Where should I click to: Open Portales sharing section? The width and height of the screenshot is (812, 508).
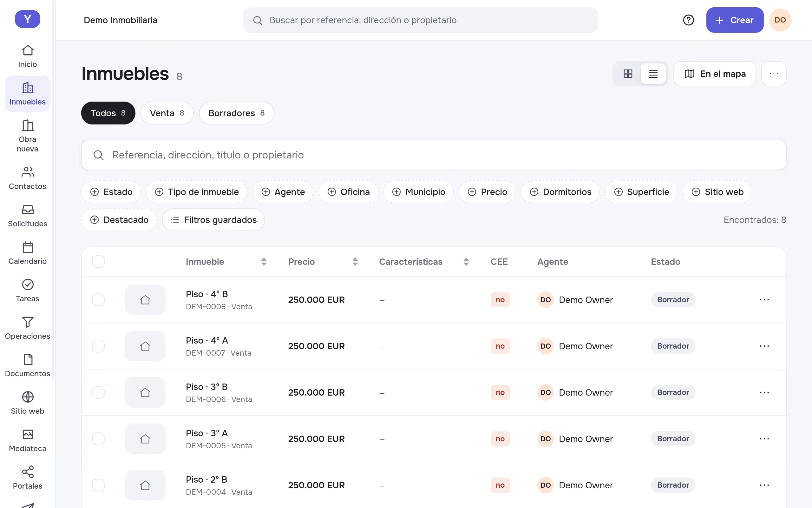[x=28, y=478]
